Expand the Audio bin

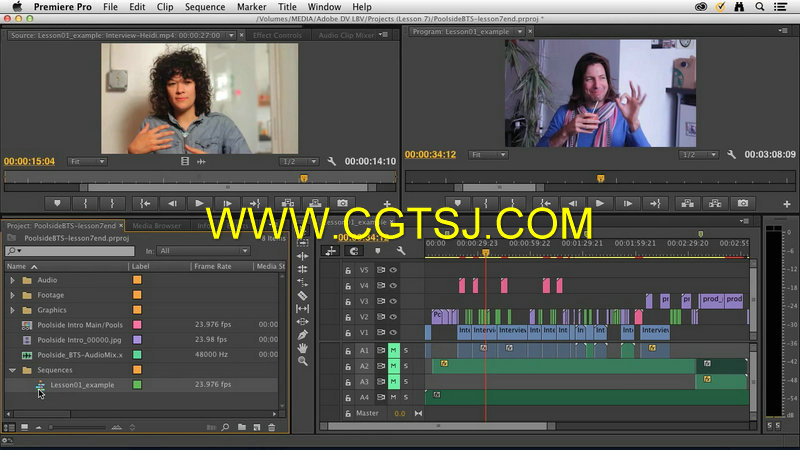click(12, 280)
